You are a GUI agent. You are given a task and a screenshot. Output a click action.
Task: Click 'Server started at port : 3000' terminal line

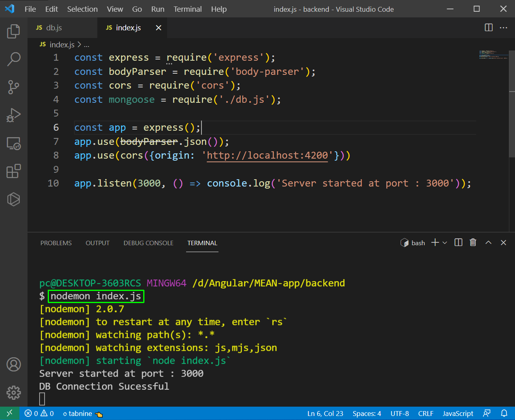coord(121,373)
